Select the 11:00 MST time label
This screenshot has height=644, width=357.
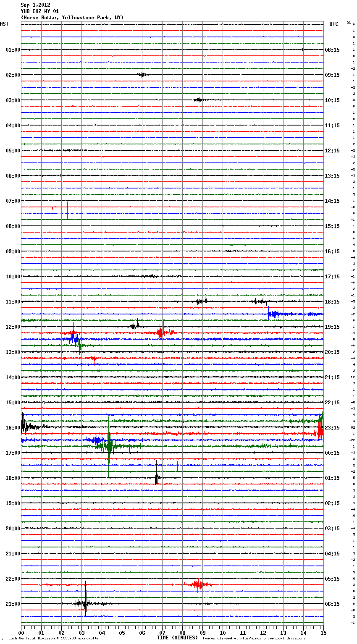click(x=13, y=302)
